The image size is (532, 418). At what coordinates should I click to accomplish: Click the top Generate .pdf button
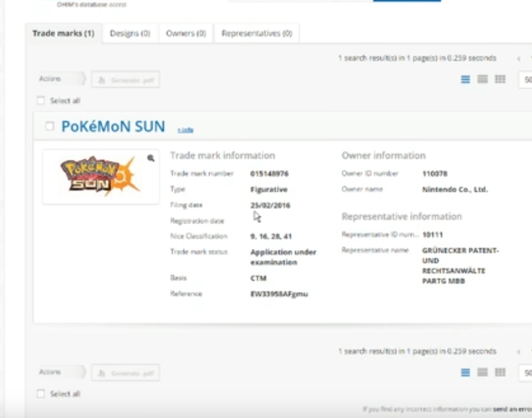pos(125,80)
